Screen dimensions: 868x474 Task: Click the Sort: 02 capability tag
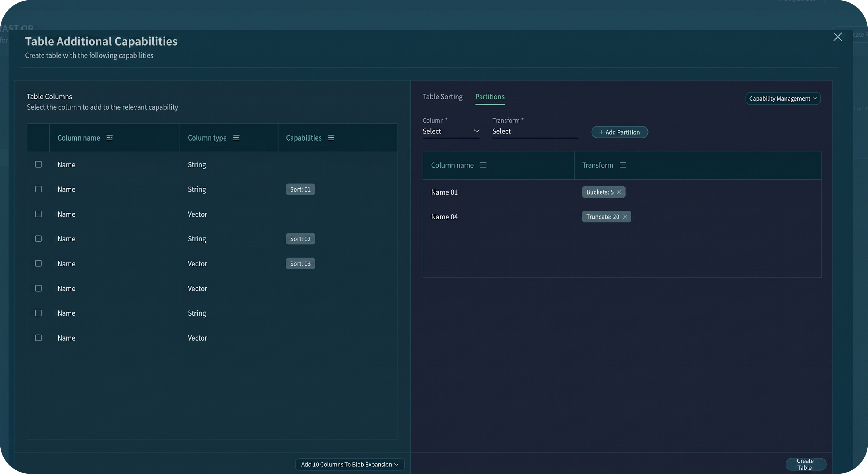(x=300, y=239)
